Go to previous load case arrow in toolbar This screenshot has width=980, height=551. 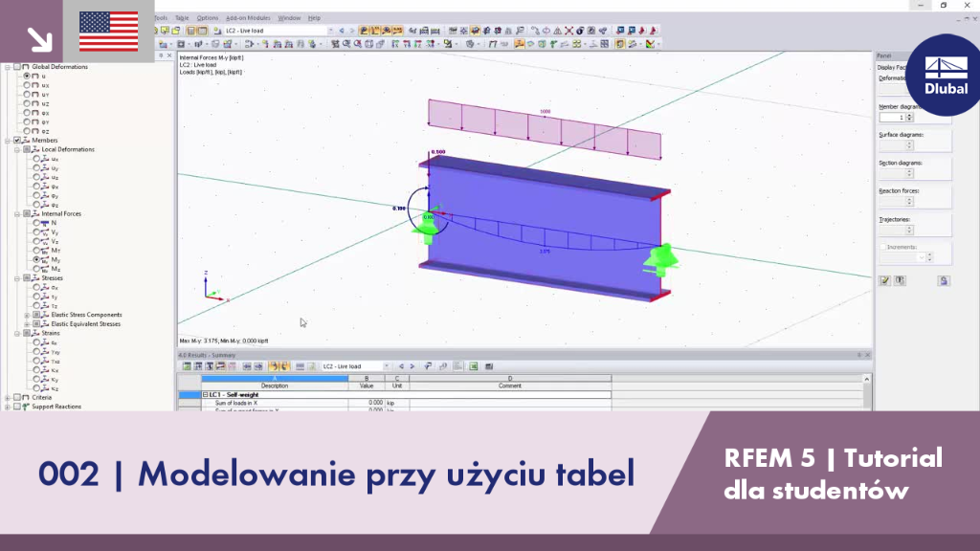tap(342, 31)
